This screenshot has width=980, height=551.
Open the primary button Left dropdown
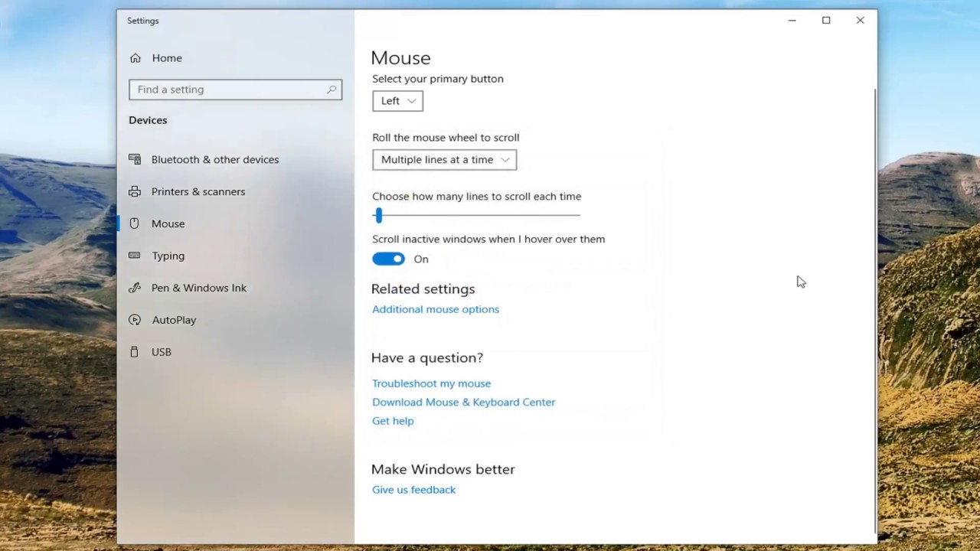(397, 101)
